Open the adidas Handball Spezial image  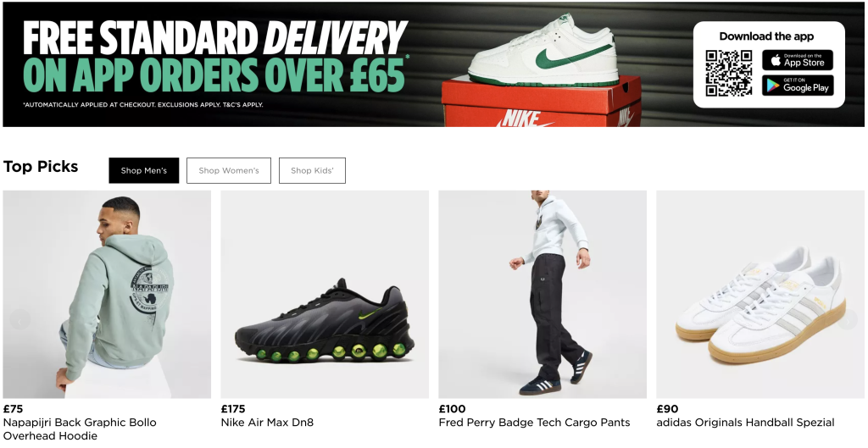760,294
